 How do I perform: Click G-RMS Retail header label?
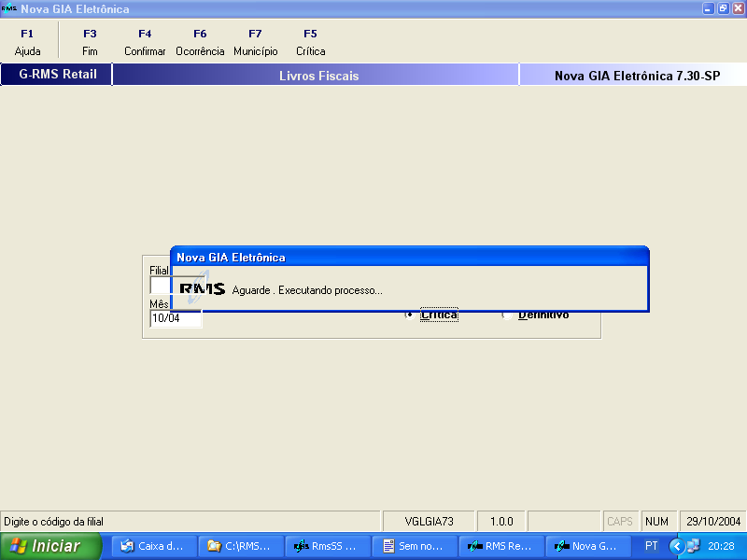click(x=57, y=75)
